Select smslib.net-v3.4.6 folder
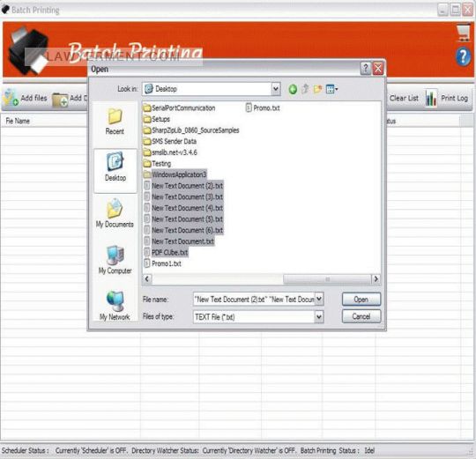The height and width of the screenshot is (459, 476). pyautogui.click(x=170, y=152)
